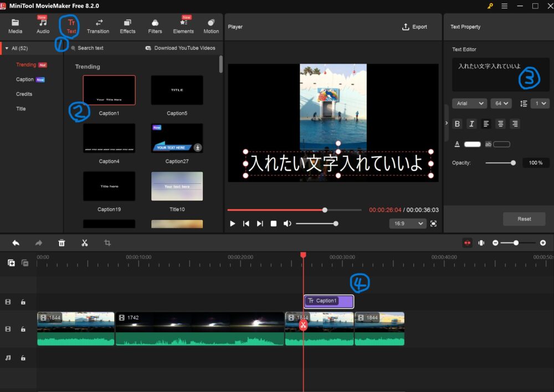This screenshot has height=392, width=554.
Task: Open the crop tool
Action: pyautogui.click(x=107, y=243)
